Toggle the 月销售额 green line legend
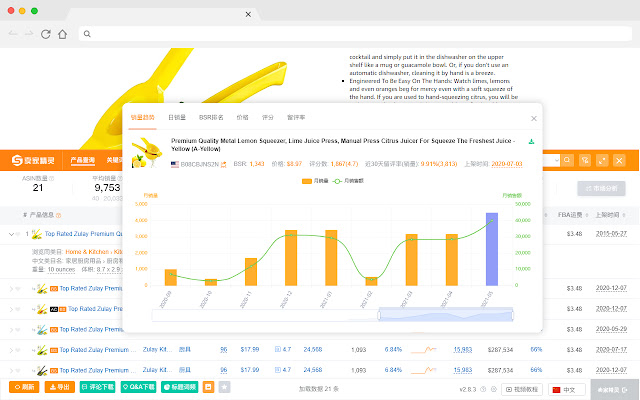The width and height of the screenshot is (640, 400). [x=348, y=181]
